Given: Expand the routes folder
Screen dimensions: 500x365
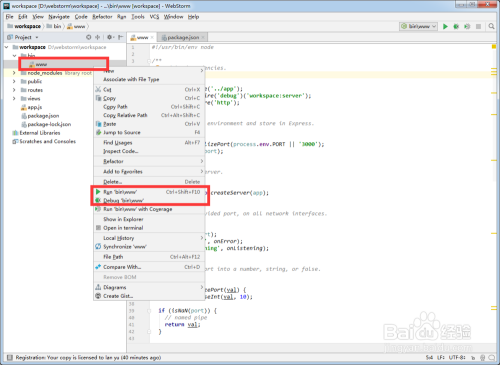Looking at the screenshot, I should 14,90.
